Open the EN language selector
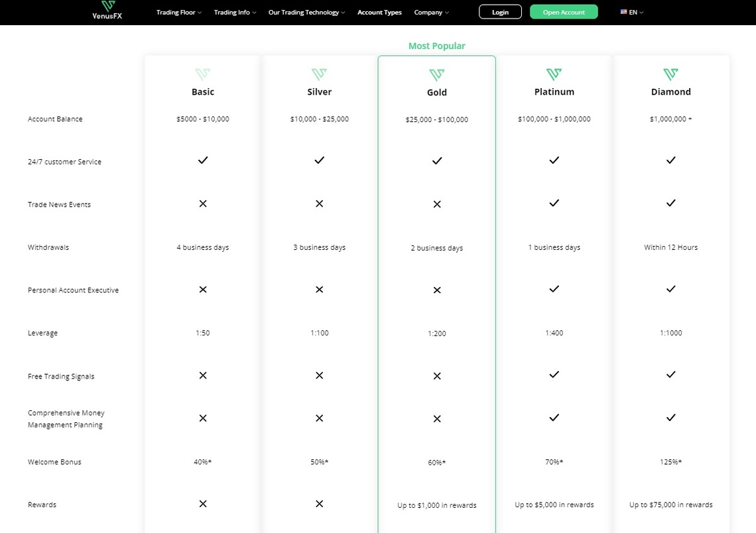The height and width of the screenshot is (533, 756). click(x=632, y=12)
